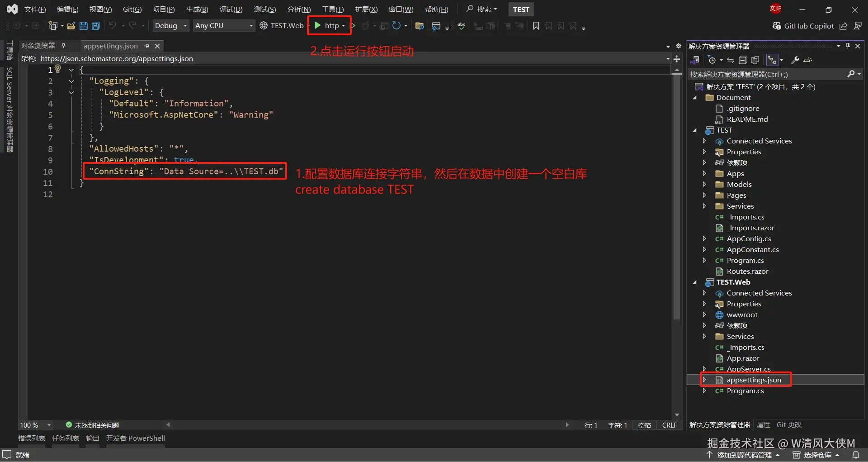Image resolution: width=868 pixels, height=462 pixels.
Task: Click Show All Files icon
Action: (755, 60)
